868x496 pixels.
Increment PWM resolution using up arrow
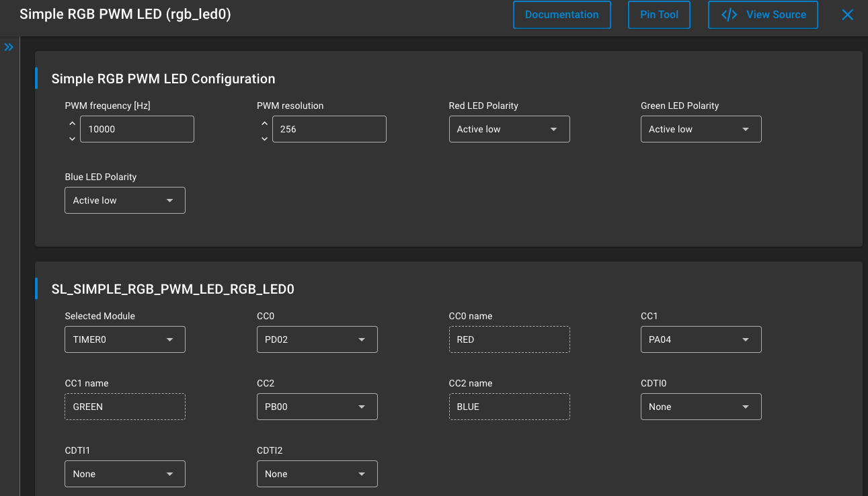coord(264,123)
